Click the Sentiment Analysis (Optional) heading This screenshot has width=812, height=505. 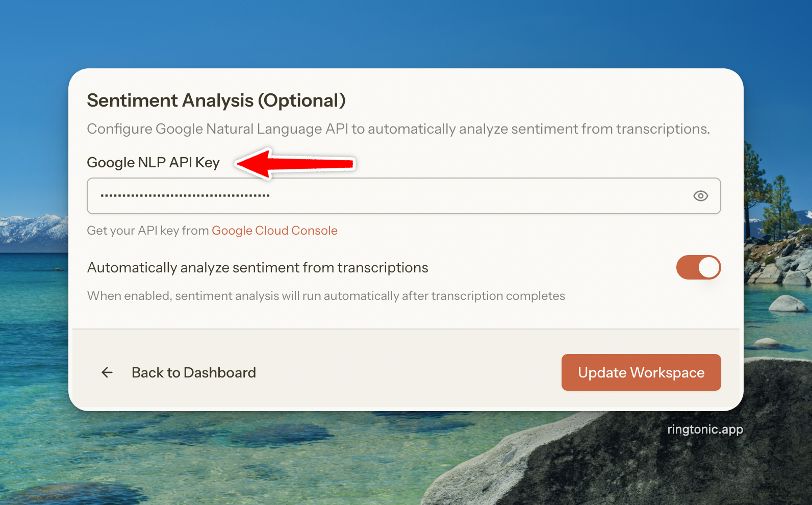coord(216,100)
